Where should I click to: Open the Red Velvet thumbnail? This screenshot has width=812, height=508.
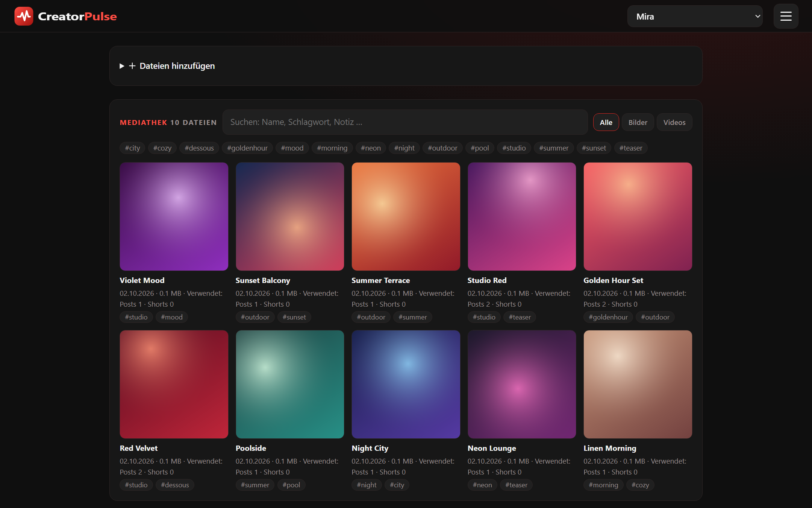tap(174, 384)
